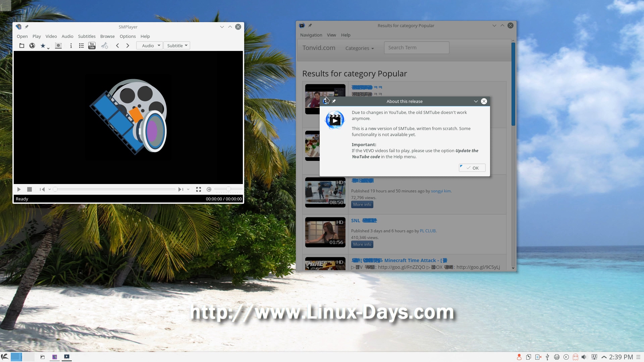Screen dimensions: 644x362
Task: Confirm the About this release dialog with OK
Action: 472,168
